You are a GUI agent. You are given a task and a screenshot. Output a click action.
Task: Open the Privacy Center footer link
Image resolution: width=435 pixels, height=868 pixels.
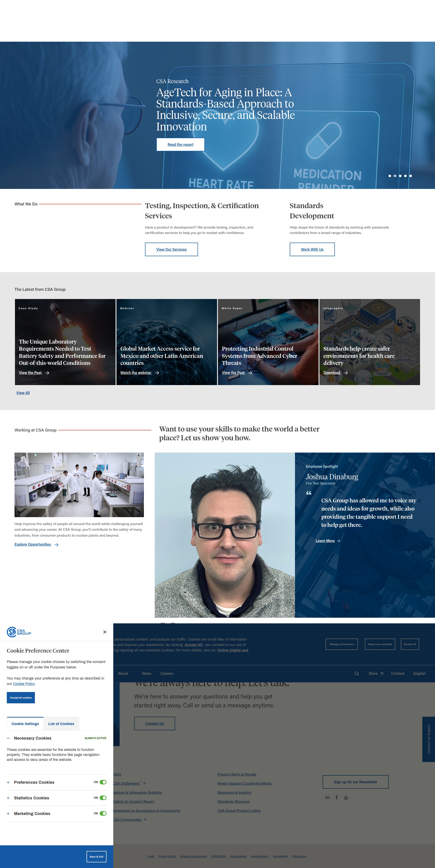(167, 856)
